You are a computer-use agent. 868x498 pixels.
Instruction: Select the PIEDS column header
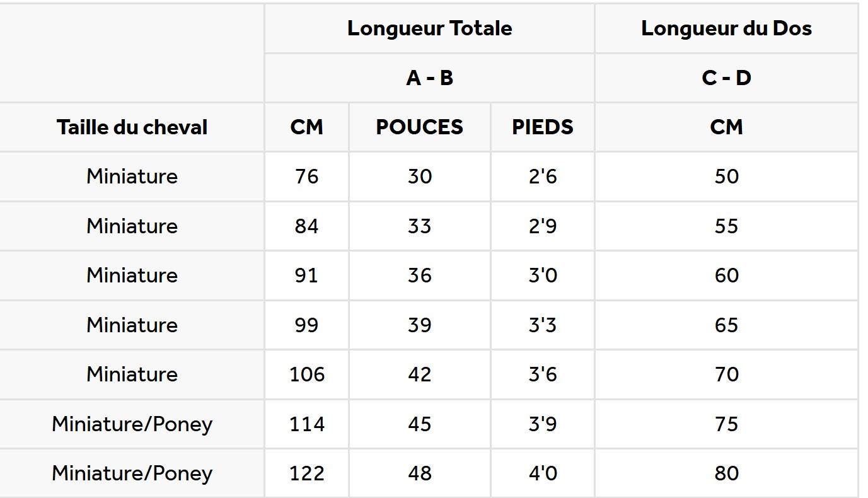[x=543, y=127]
